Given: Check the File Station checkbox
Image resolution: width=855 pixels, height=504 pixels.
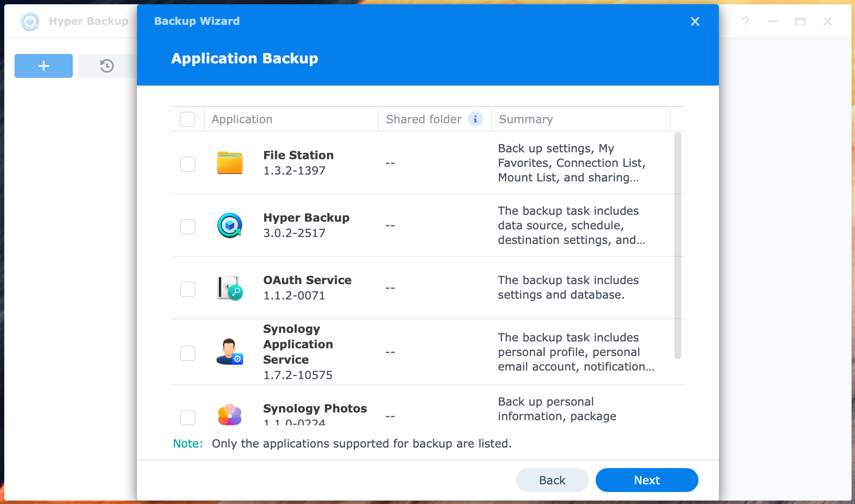Looking at the screenshot, I should [187, 164].
